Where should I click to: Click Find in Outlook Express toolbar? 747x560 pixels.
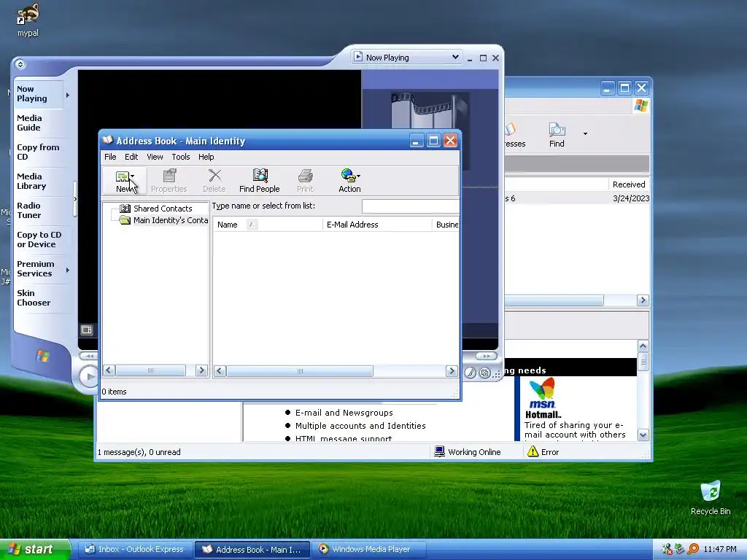click(557, 135)
